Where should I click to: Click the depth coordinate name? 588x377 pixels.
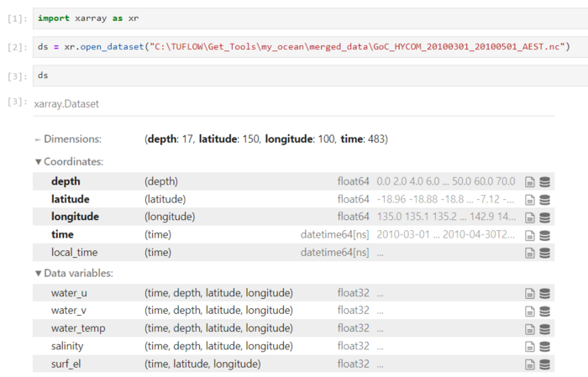66,181
